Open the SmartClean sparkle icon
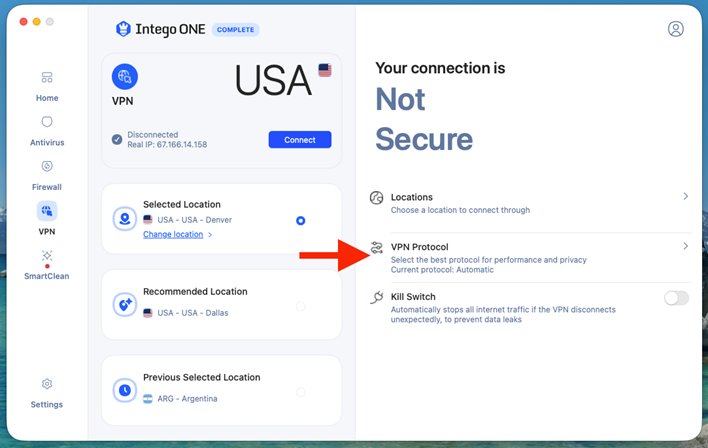708x448 pixels. coord(47,256)
